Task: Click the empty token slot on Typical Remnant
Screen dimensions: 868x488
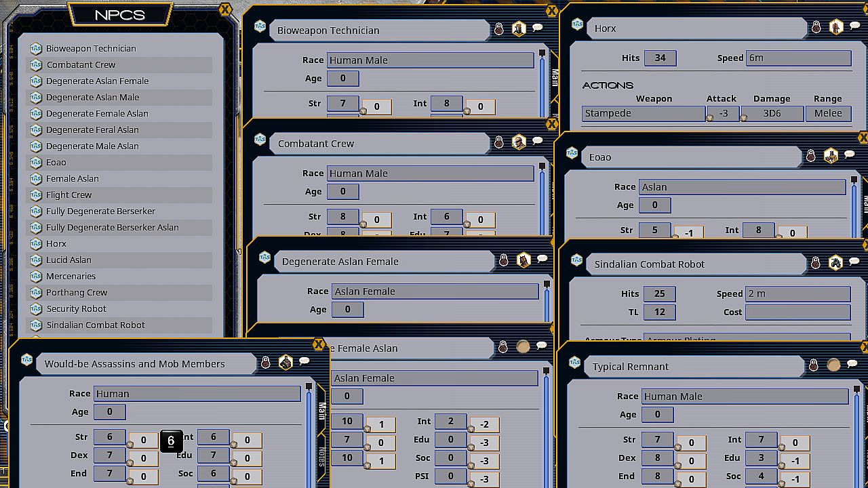Action: 833,365
